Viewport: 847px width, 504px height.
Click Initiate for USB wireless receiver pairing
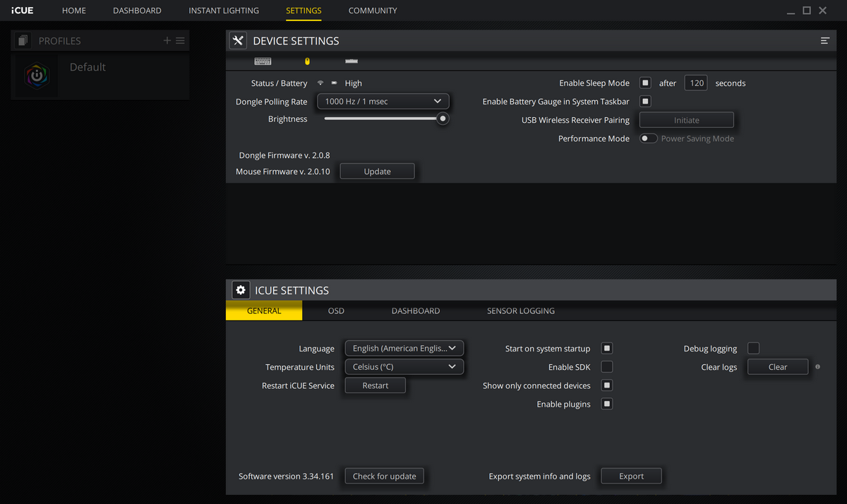686,120
